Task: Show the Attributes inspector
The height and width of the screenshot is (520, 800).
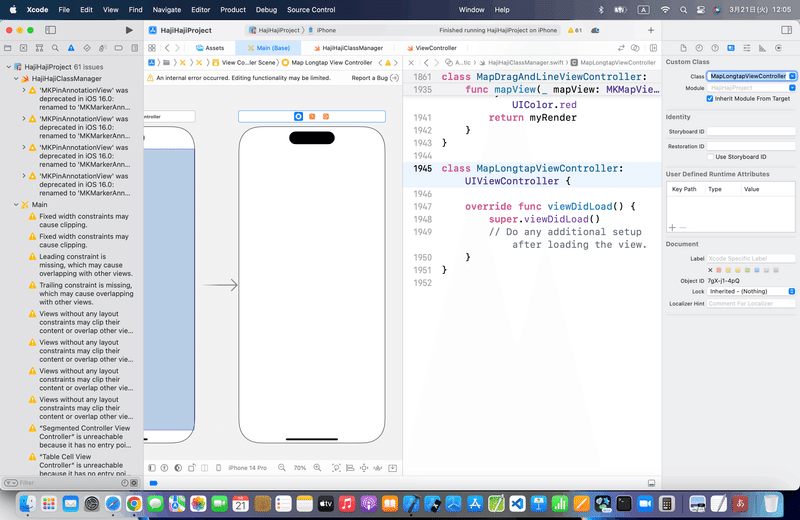Action: pos(746,48)
